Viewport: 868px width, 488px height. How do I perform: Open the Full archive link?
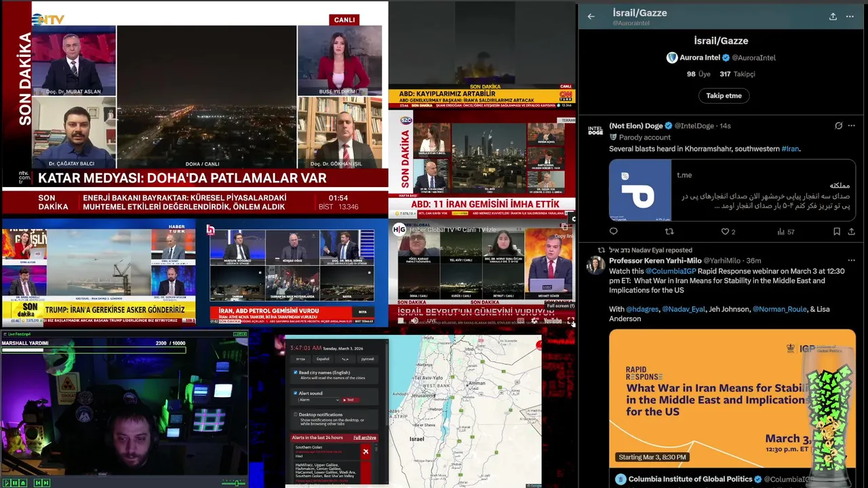coord(365,438)
